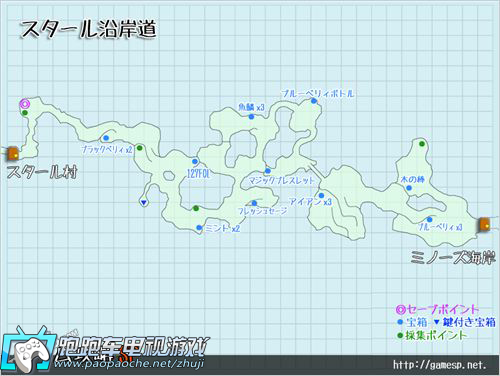The height and width of the screenshot is (376, 500).
Task: Click the pink save point marker
Action: [25, 104]
